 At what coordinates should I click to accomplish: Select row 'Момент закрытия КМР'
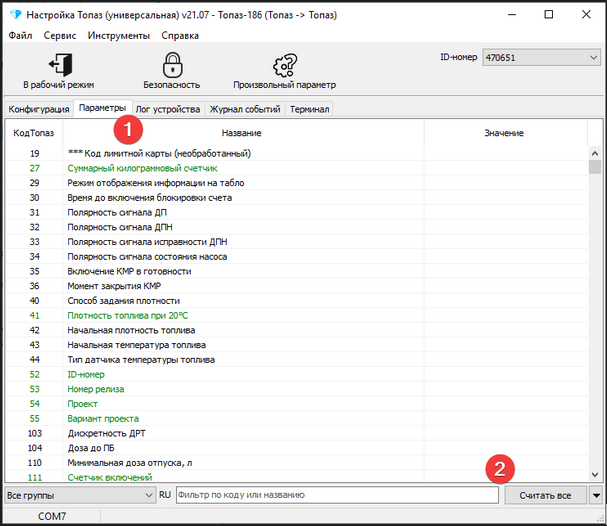coord(297,286)
